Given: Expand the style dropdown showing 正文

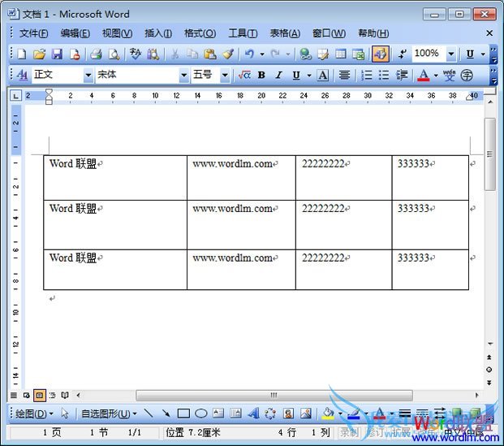Looking at the screenshot, I should click(x=88, y=76).
